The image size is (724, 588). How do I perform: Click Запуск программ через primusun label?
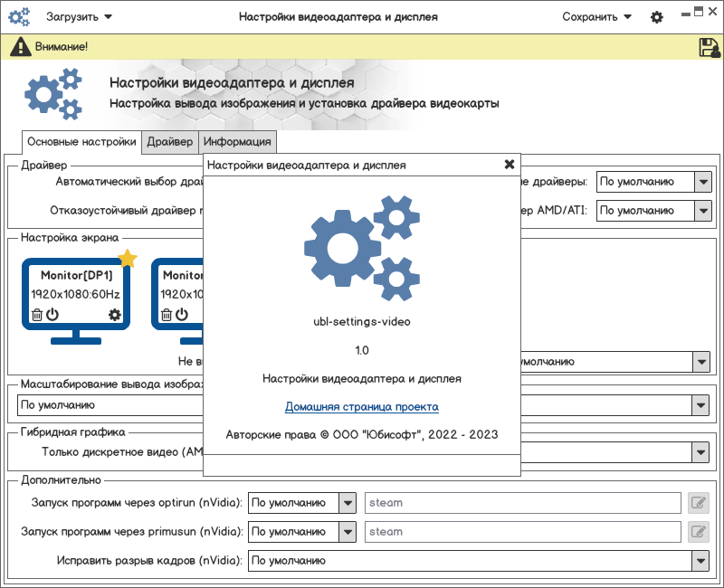pyautogui.click(x=131, y=532)
